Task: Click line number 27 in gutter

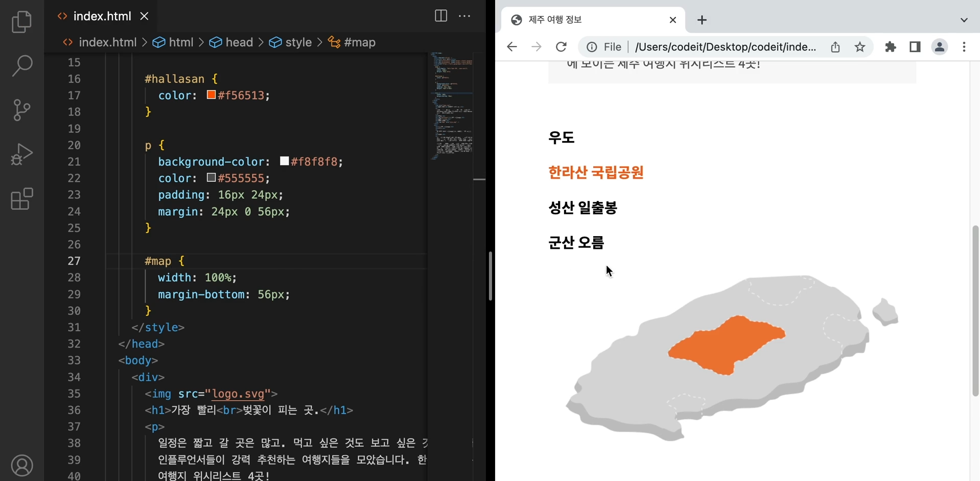Action: coord(74,261)
